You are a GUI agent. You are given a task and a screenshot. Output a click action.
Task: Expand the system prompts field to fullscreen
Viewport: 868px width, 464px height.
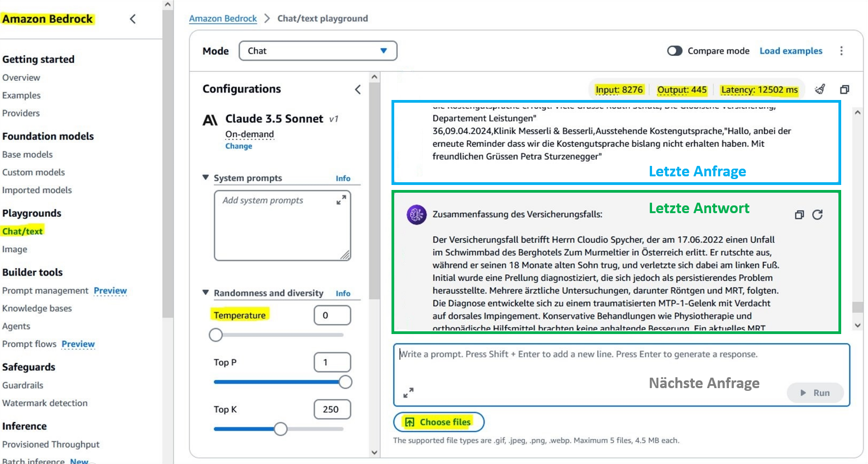coord(341,200)
